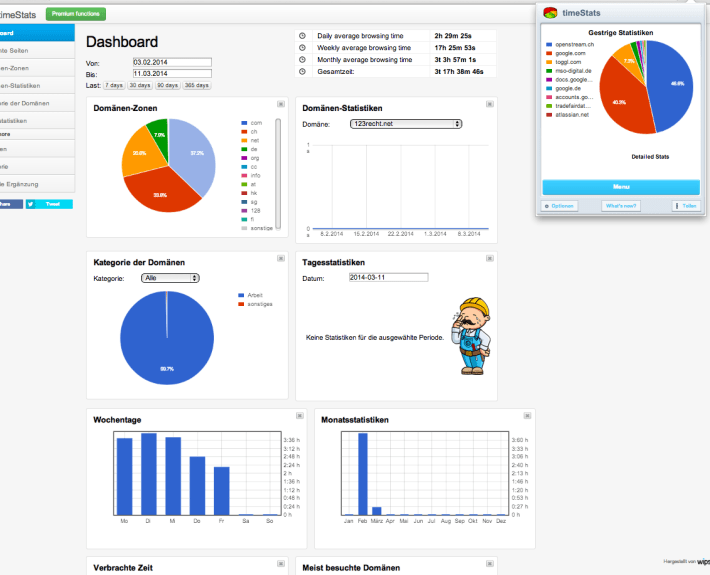Choose the 365 days range button

coord(197,85)
